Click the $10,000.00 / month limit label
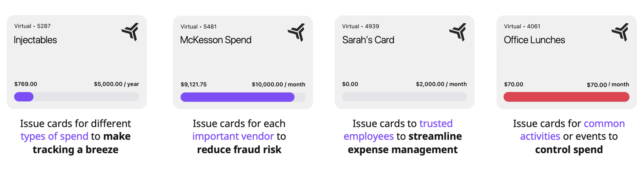The height and width of the screenshot is (180, 644). click(278, 84)
